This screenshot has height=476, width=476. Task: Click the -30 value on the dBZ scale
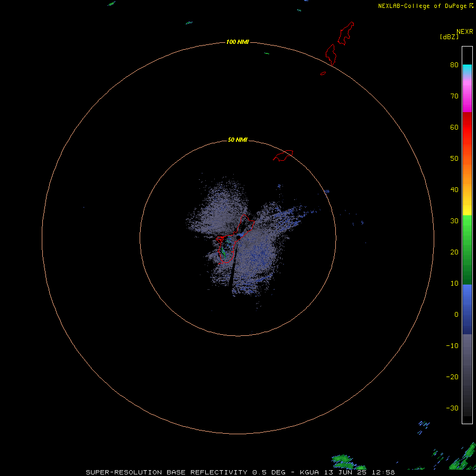[x=452, y=408]
